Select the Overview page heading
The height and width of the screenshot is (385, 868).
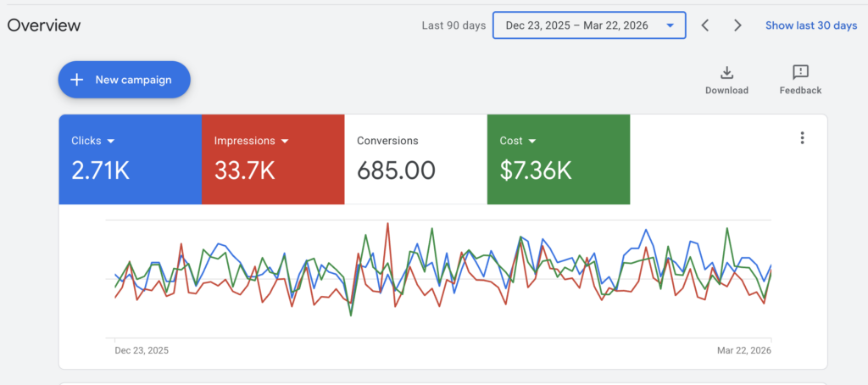(44, 25)
